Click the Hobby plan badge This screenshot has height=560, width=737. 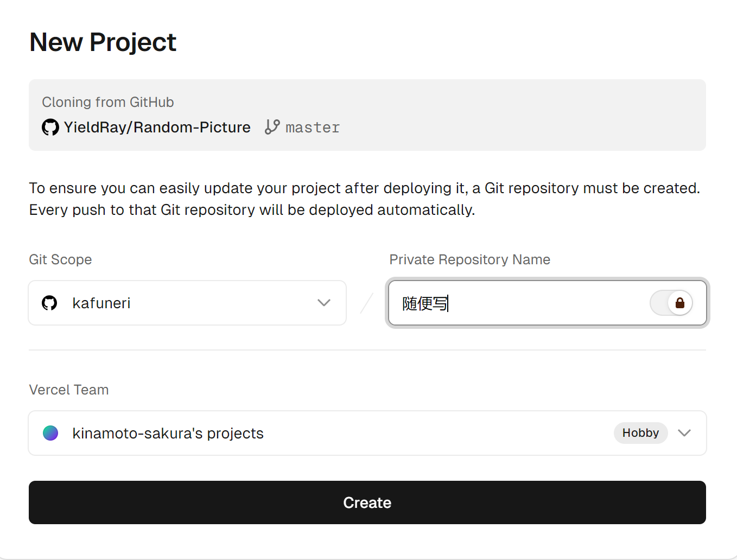coord(640,433)
